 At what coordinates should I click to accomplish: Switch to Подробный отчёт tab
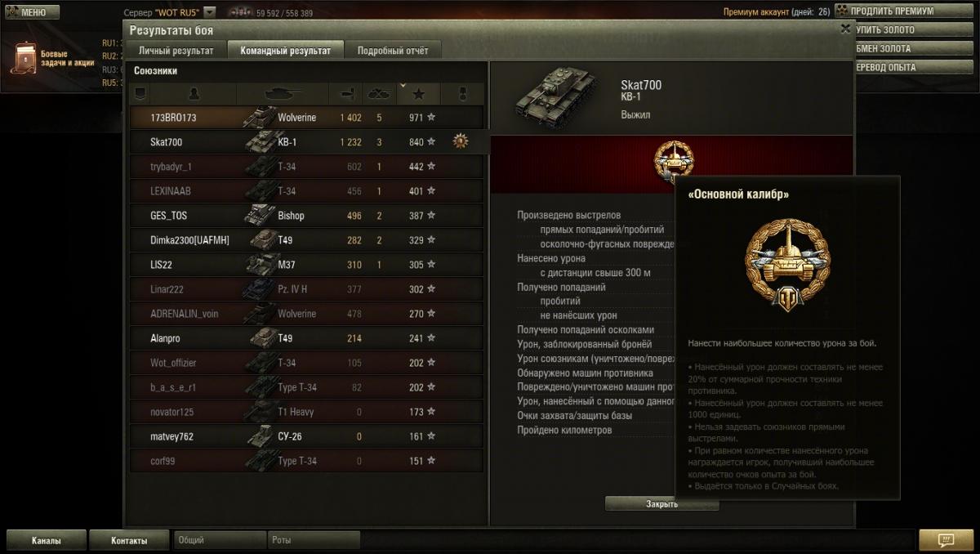[393, 51]
